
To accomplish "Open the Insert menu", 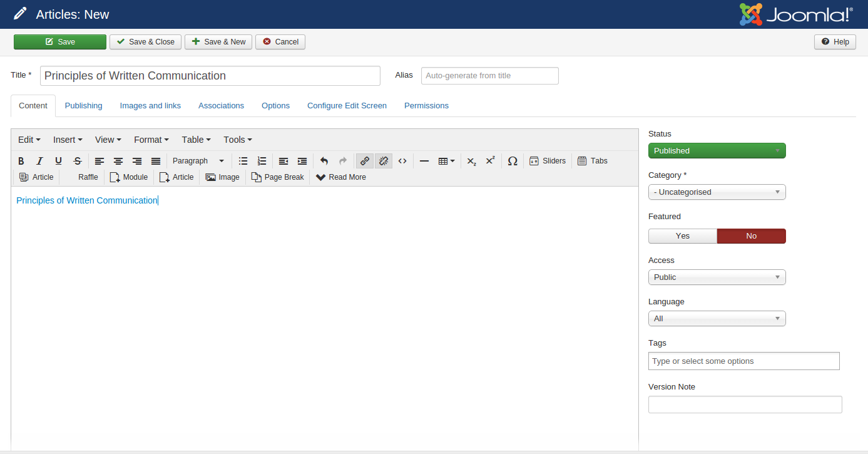I will point(68,140).
